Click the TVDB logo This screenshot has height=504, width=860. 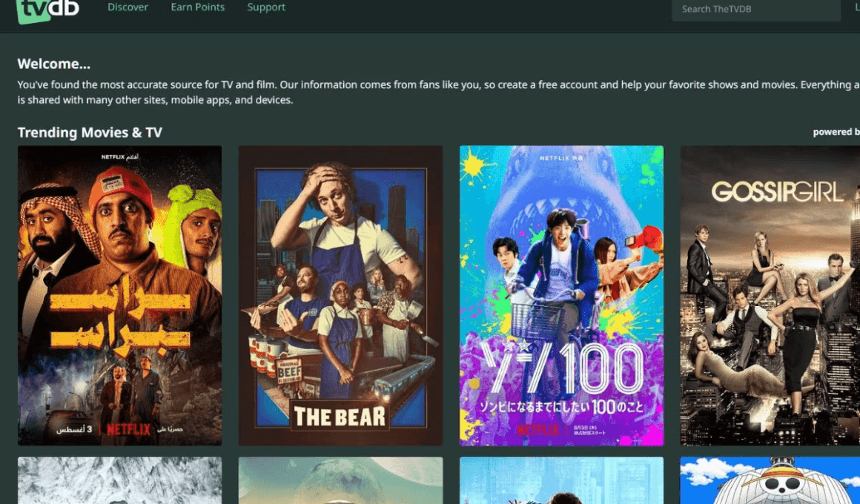(x=47, y=10)
